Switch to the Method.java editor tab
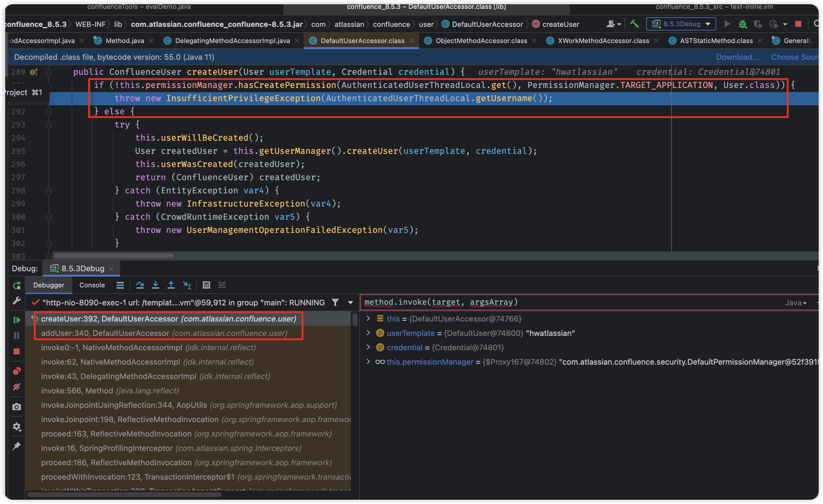823x504 pixels. (124, 41)
